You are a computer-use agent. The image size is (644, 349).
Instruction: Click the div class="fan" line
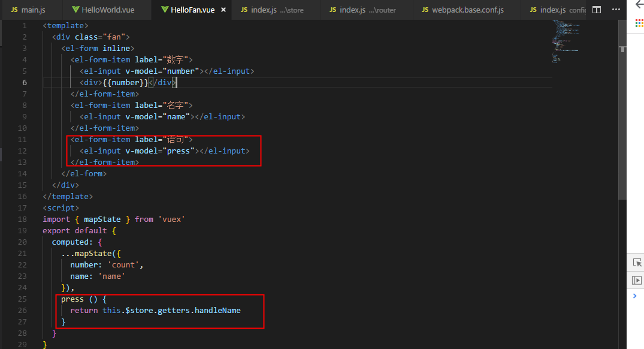(x=91, y=37)
